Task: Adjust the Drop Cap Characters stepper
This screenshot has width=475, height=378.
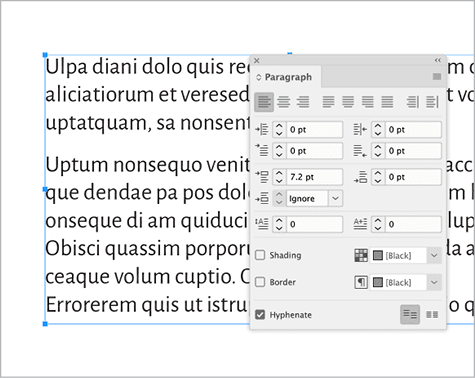Action: pyautogui.click(x=378, y=224)
